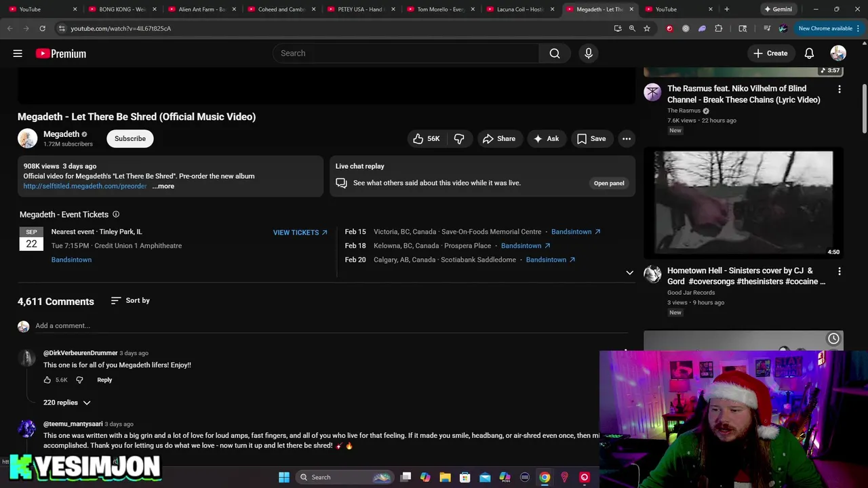
Task: Open the Windows Start menu
Action: pos(284,477)
